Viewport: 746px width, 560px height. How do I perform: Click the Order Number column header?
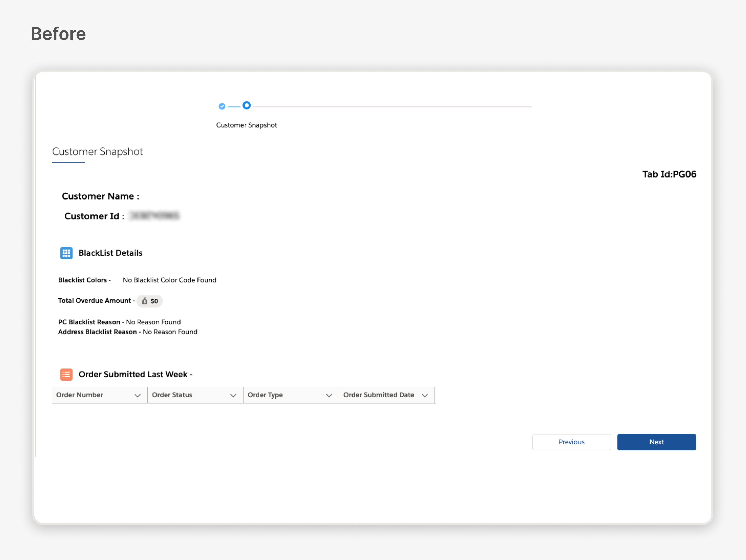pyautogui.click(x=80, y=395)
